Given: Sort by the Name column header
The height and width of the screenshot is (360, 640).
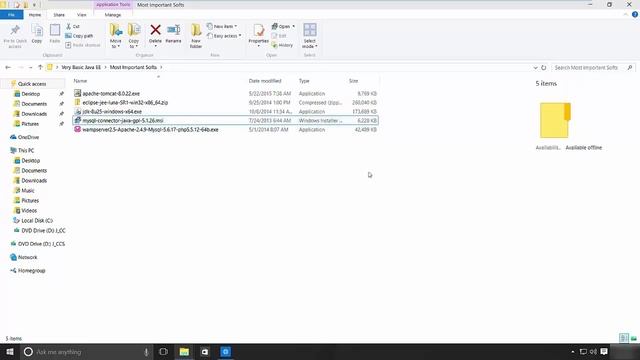Looking at the screenshot, I should pyautogui.click(x=80, y=81).
